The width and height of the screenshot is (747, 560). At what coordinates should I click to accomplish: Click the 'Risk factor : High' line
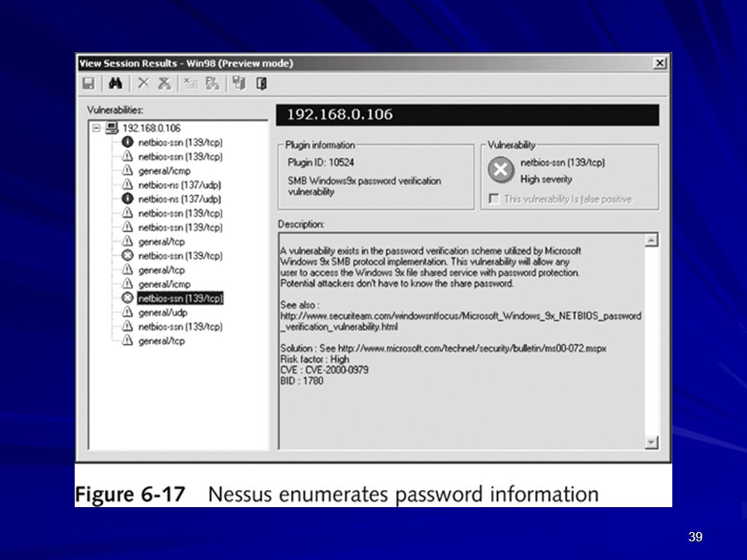[x=314, y=359]
